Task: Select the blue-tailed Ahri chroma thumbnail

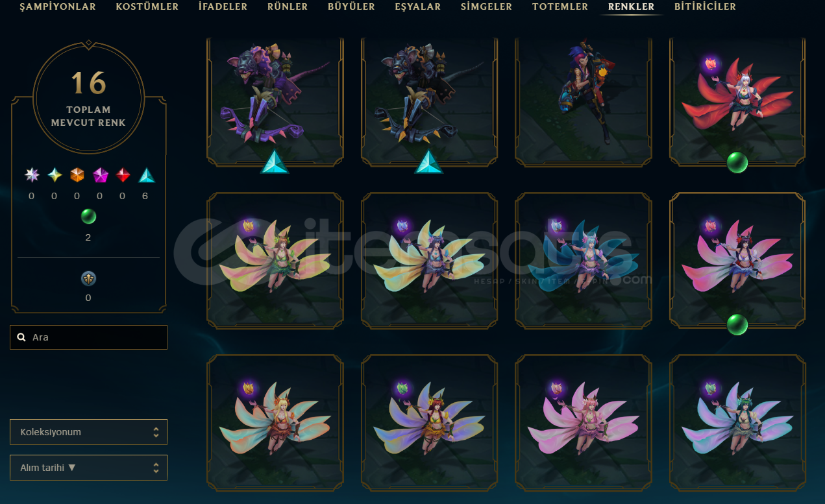Action: pyautogui.click(x=584, y=261)
